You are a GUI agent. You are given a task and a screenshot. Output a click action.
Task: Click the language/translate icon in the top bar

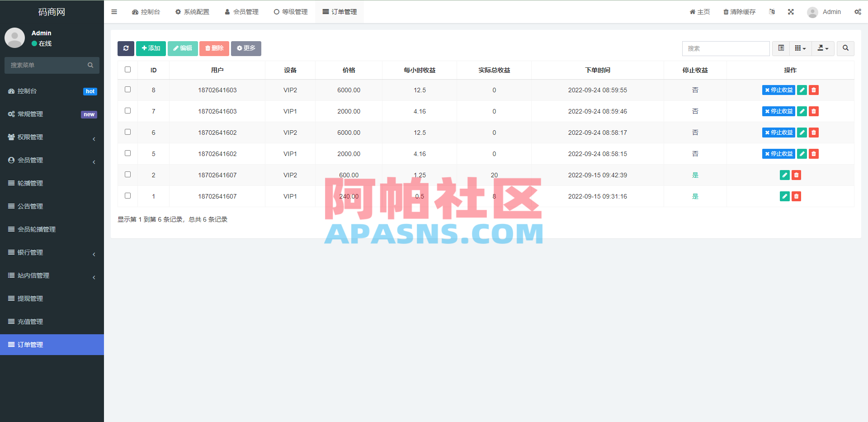[772, 12]
